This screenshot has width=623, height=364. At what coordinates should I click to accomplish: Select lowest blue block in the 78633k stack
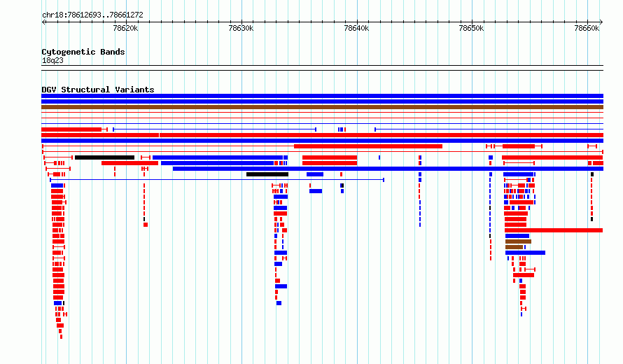click(279, 303)
